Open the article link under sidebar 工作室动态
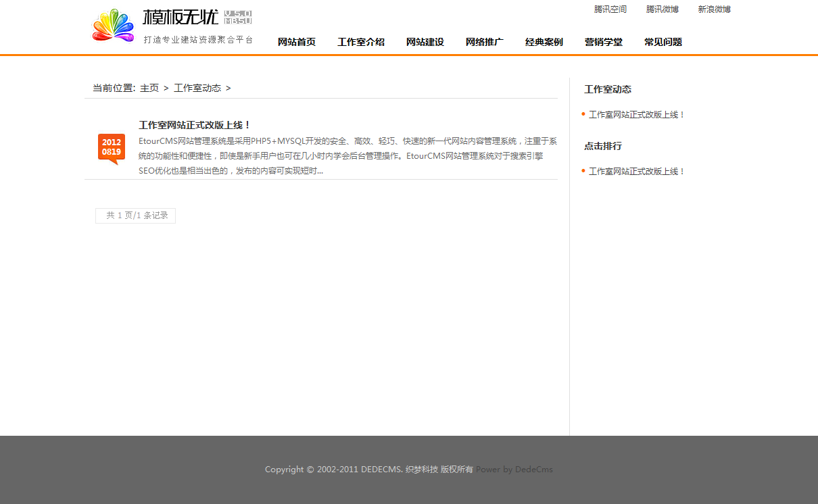Screen dimensions: 818x504 pos(637,115)
